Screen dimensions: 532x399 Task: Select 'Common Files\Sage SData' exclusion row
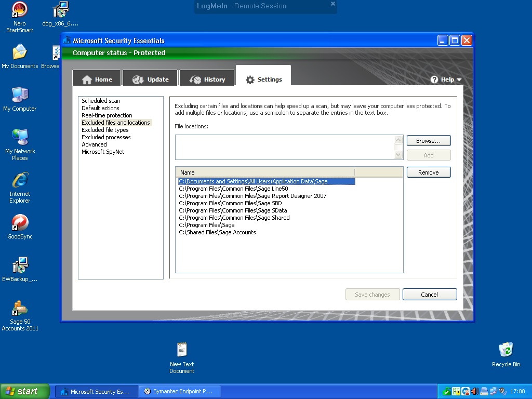pos(233,211)
